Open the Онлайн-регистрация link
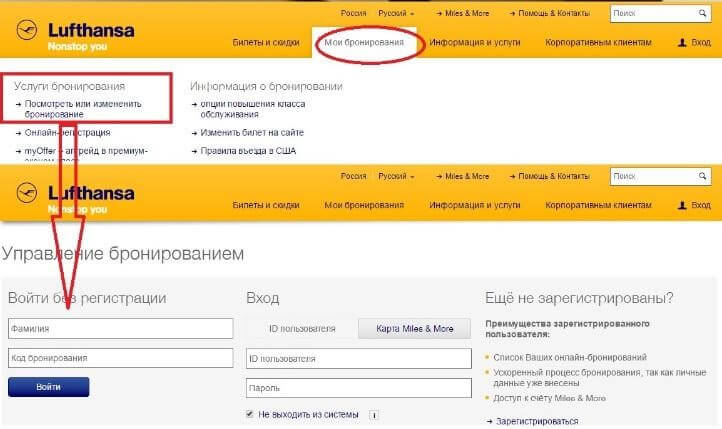Screen dimensions: 722x429 coord(67,133)
